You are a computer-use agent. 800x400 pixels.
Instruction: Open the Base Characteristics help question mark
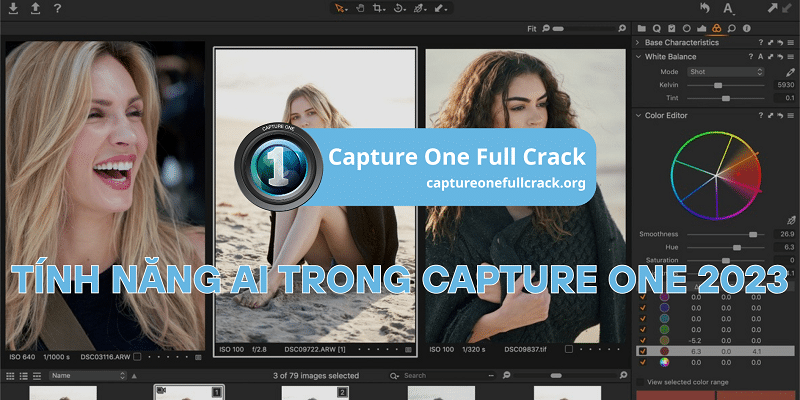pyautogui.click(x=760, y=43)
